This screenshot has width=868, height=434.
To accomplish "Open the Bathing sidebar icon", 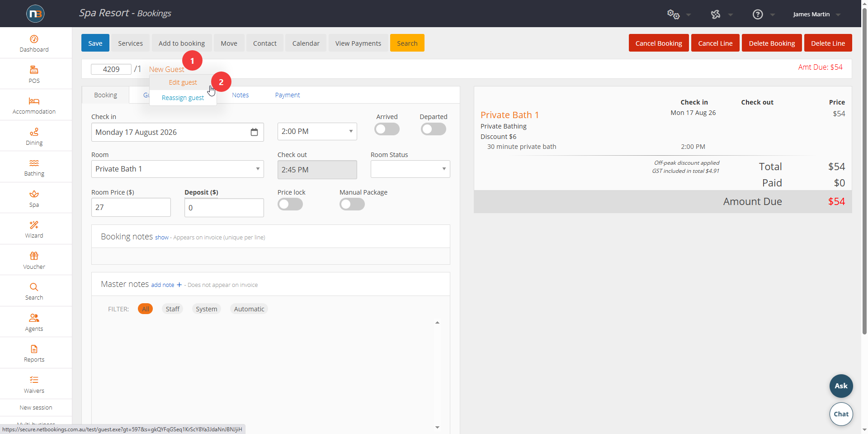I will (x=34, y=167).
